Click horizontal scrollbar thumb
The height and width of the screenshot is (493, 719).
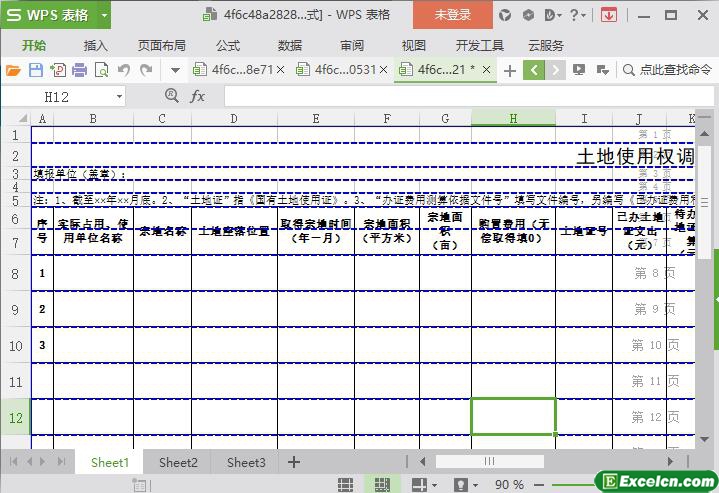coord(489,461)
